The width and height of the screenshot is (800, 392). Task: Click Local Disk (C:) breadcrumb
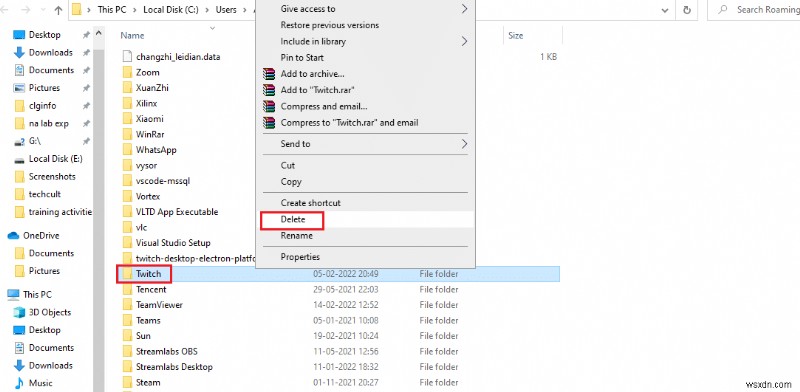pos(169,10)
